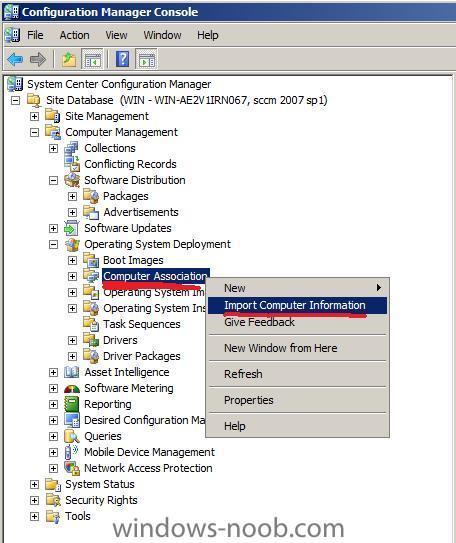The image size is (456, 543).
Task: Click the Conflicting Records node icon
Action: pos(72,164)
